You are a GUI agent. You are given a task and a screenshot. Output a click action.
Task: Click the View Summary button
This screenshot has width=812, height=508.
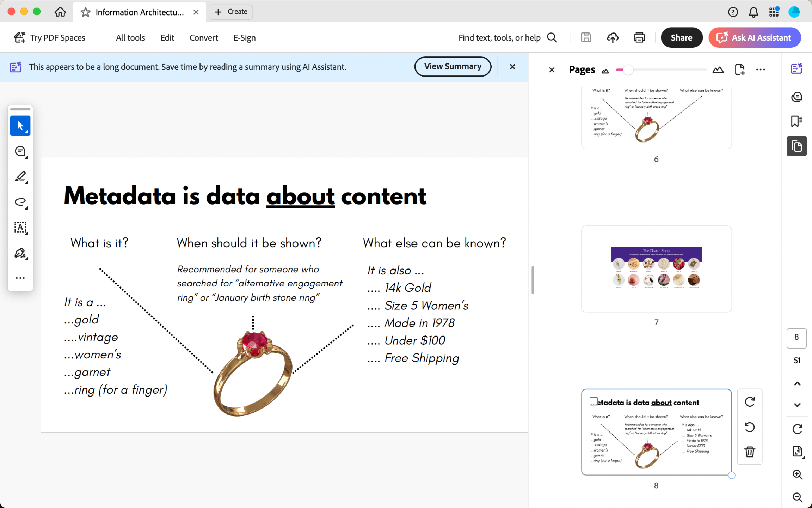[453, 67]
